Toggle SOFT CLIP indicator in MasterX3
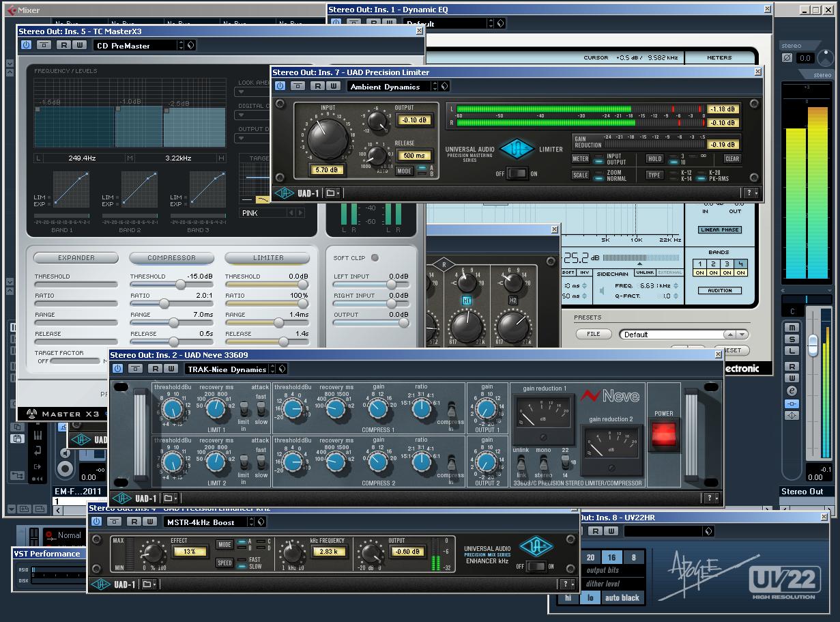The image size is (840, 622). (x=375, y=257)
